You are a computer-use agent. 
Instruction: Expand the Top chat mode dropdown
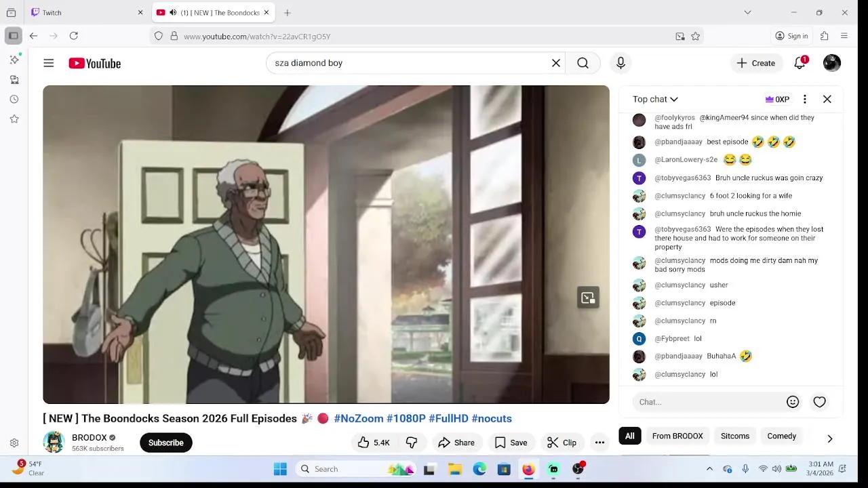point(655,99)
